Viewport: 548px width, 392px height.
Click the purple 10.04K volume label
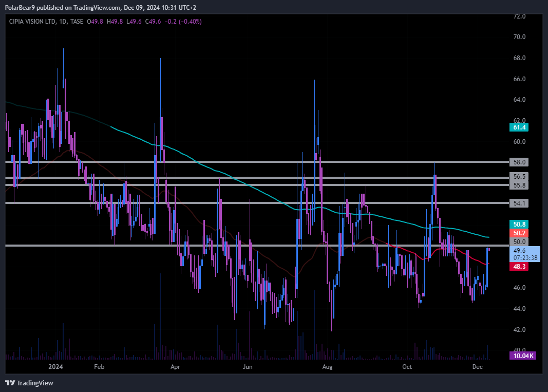(523, 356)
